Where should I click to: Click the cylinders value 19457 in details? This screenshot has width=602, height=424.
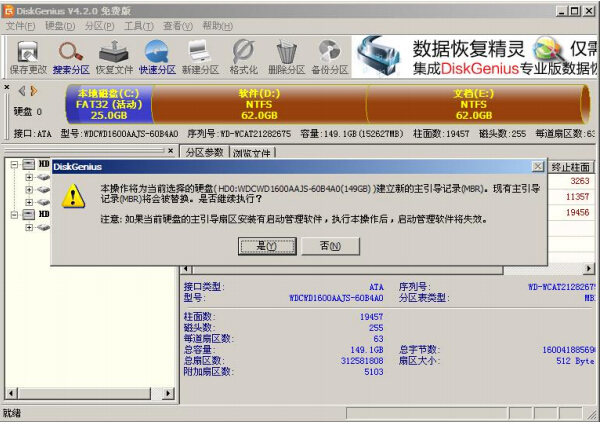[371, 317]
